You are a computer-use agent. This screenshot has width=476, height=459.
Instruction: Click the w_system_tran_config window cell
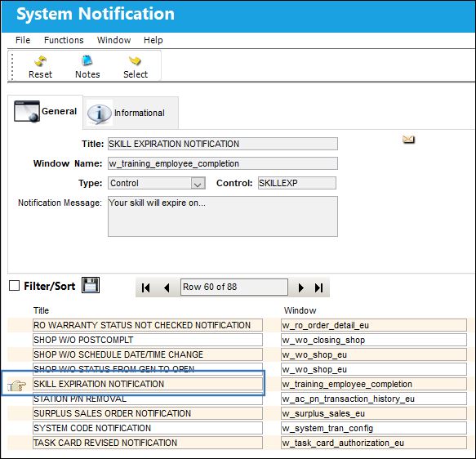(x=374, y=428)
